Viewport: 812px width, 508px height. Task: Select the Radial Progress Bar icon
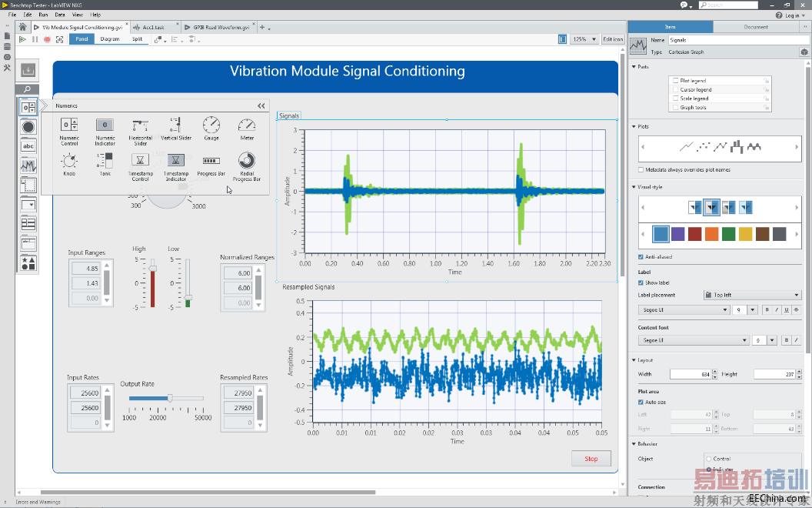247,160
